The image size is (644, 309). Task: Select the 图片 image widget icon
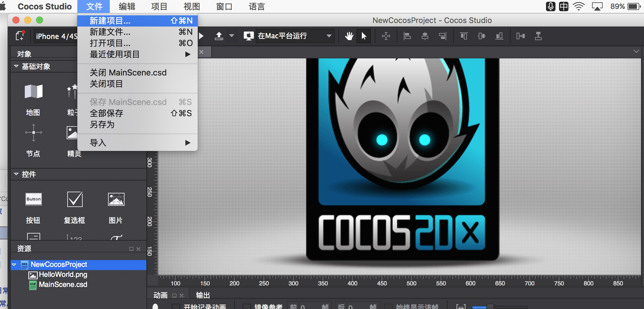point(116,199)
